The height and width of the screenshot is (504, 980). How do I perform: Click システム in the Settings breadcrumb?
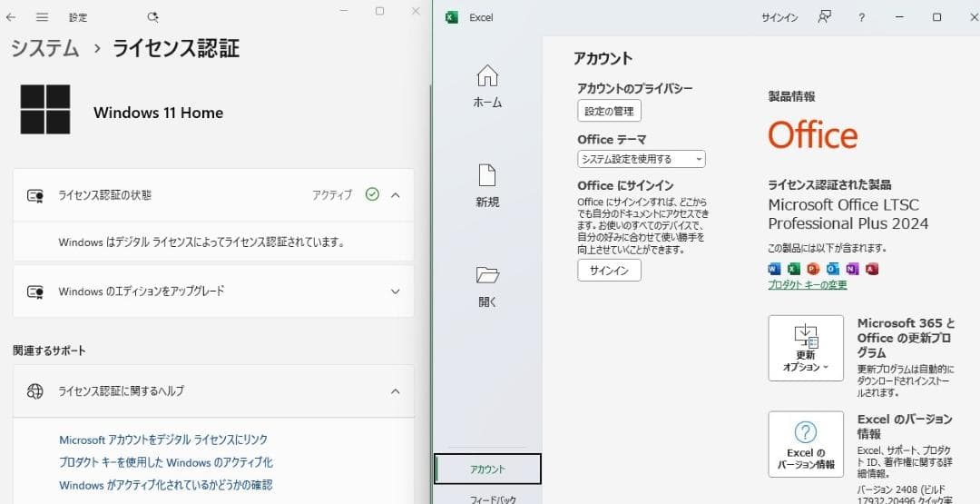coord(45,48)
